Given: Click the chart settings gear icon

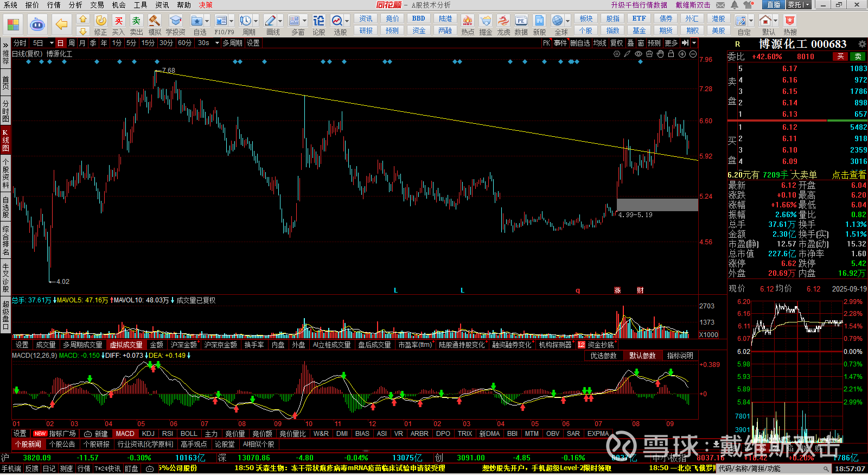Looking at the screenshot, I should click(617, 54).
